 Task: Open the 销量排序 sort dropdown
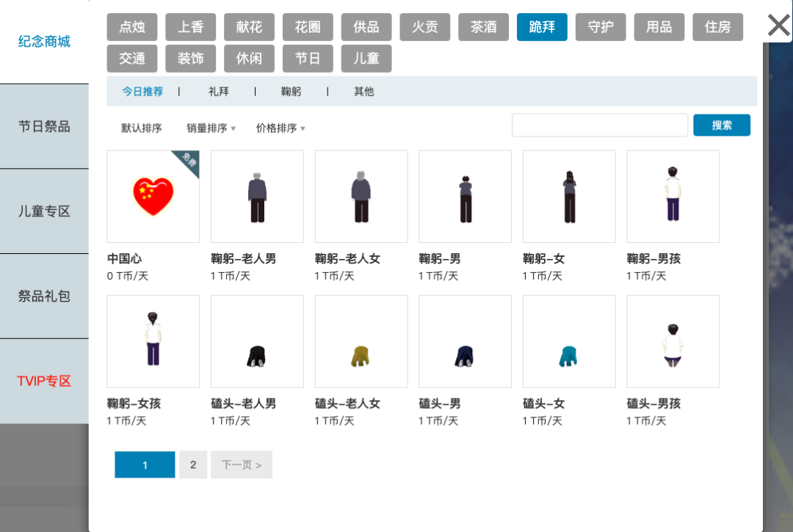(x=211, y=128)
